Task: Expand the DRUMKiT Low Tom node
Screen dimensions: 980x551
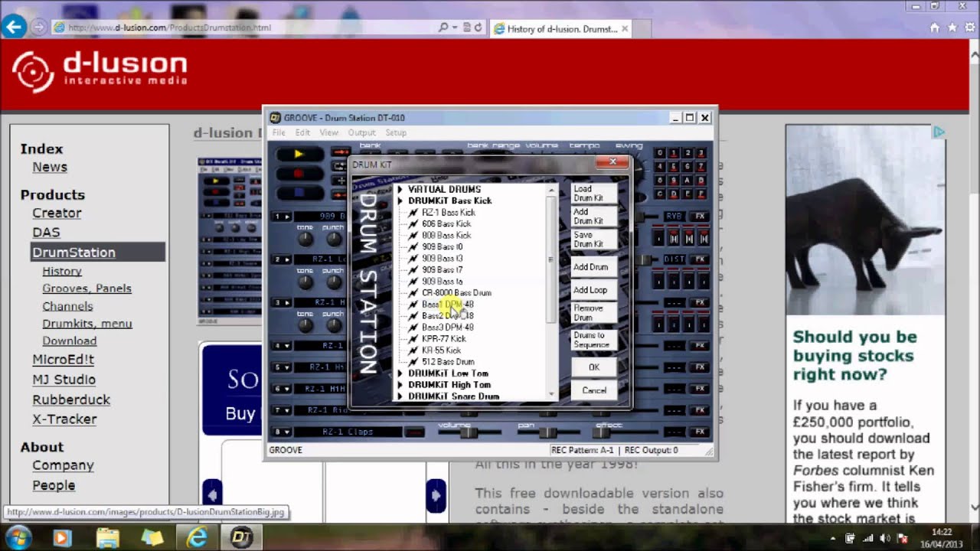Action: point(400,373)
